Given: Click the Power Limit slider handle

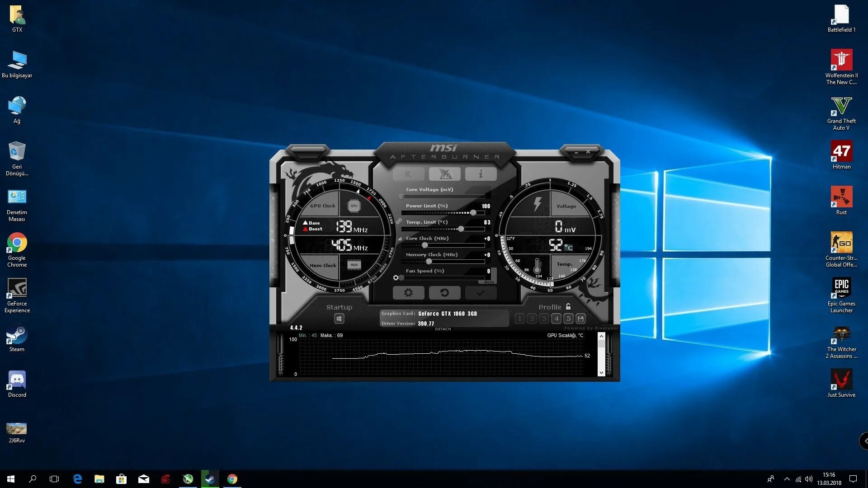Looking at the screenshot, I should coord(473,212).
